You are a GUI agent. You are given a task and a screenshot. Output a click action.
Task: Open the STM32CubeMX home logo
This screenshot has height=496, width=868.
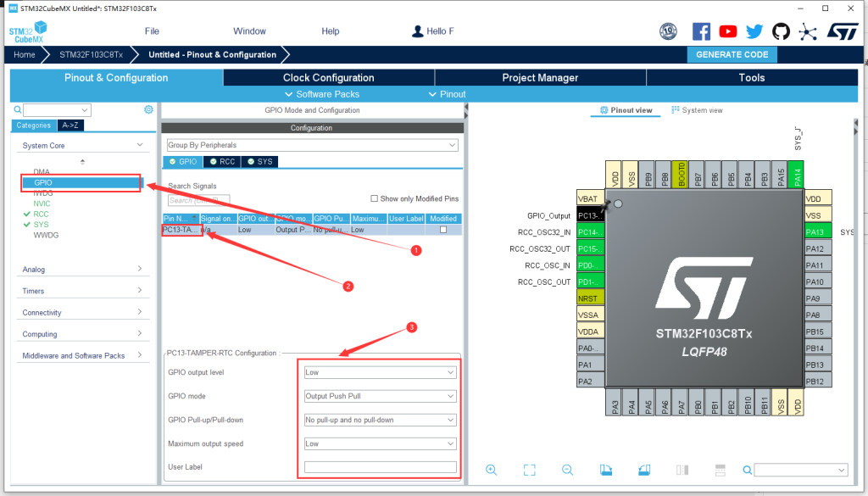point(28,32)
